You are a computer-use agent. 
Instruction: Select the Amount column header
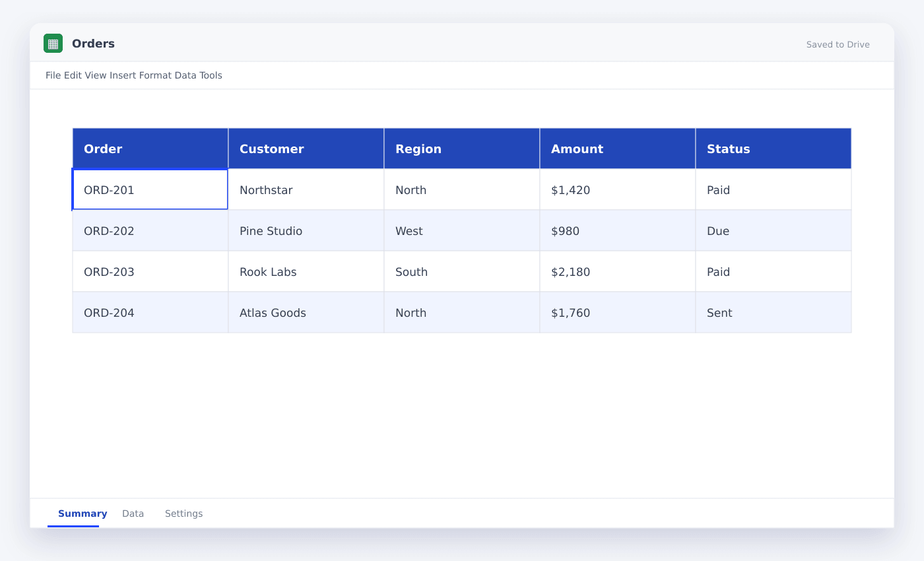point(618,148)
